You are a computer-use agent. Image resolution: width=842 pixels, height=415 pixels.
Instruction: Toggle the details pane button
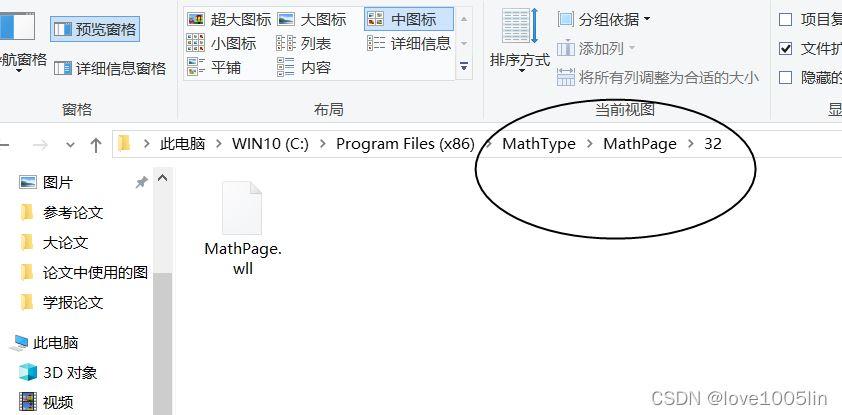(110, 69)
